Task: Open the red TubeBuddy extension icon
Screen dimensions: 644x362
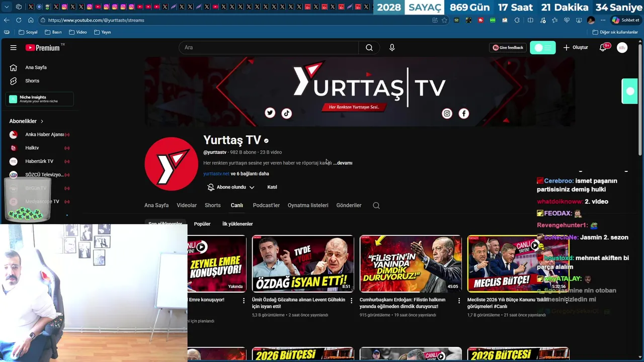Action: tap(480, 20)
